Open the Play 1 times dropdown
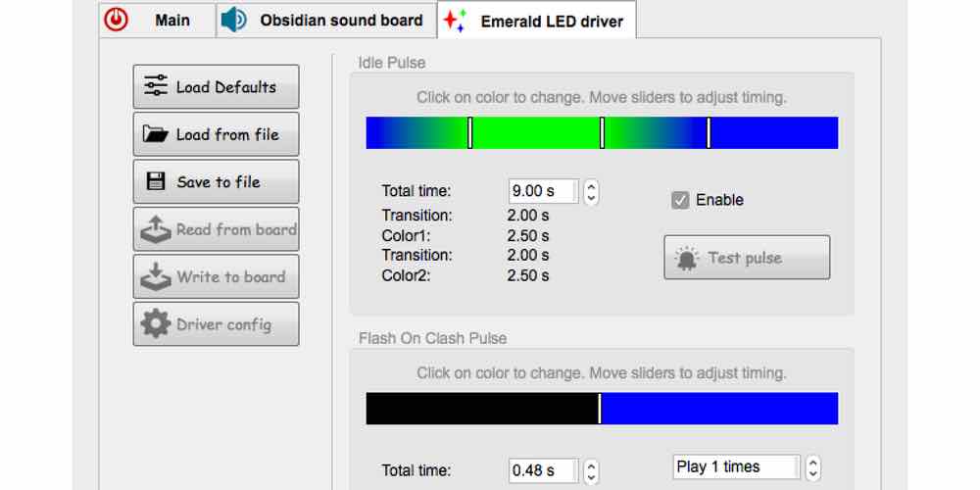The width and height of the screenshot is (980, 490). [x=811, y=466]
